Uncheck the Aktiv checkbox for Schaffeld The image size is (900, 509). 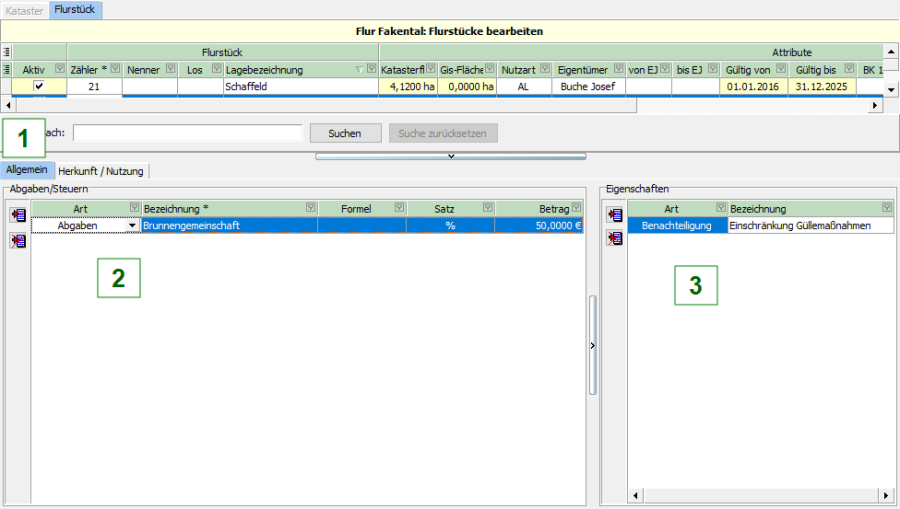(x=39, y=87)
